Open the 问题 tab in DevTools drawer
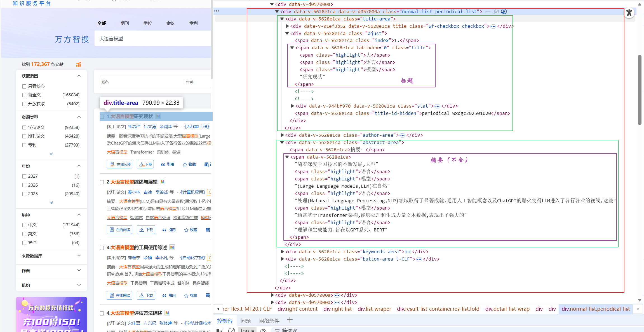 point(245,321)
